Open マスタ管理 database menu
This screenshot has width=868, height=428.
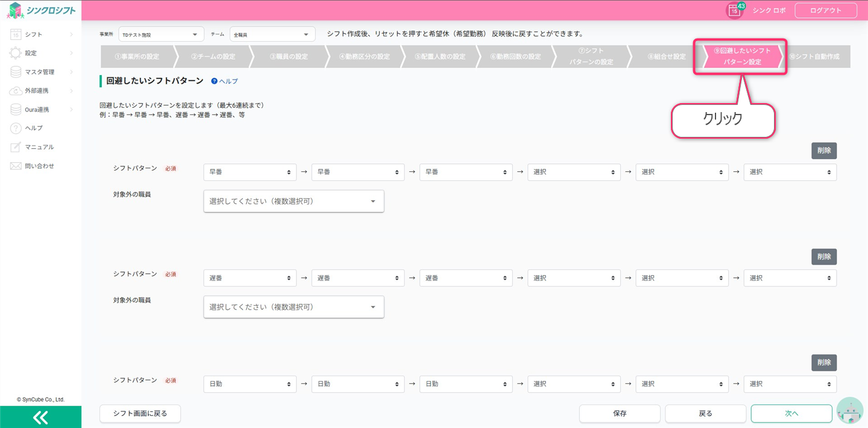pos(39,72)
